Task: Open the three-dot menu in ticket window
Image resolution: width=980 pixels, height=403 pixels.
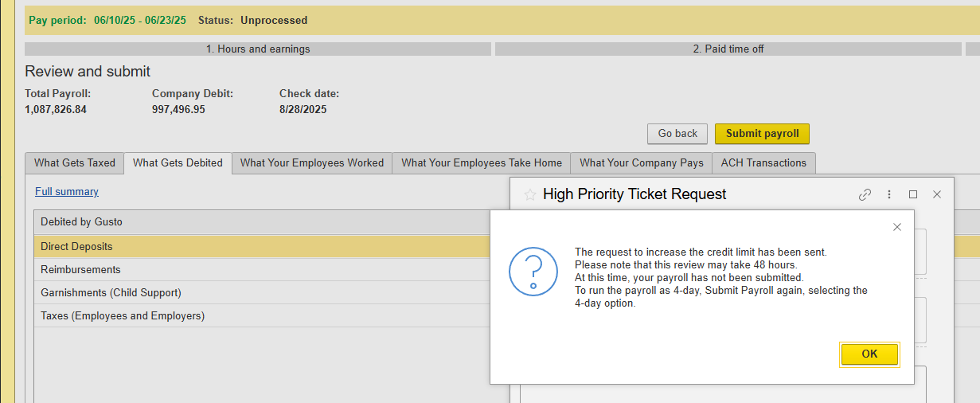Action: 889,194
